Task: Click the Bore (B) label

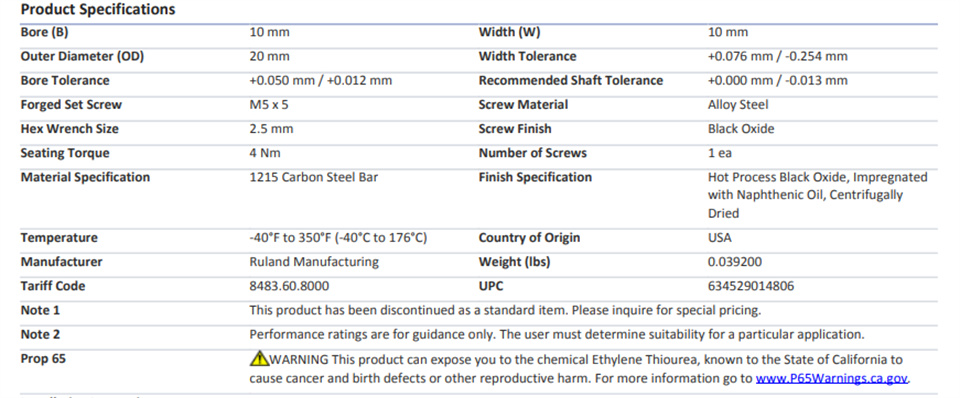Action: [44, 32]
